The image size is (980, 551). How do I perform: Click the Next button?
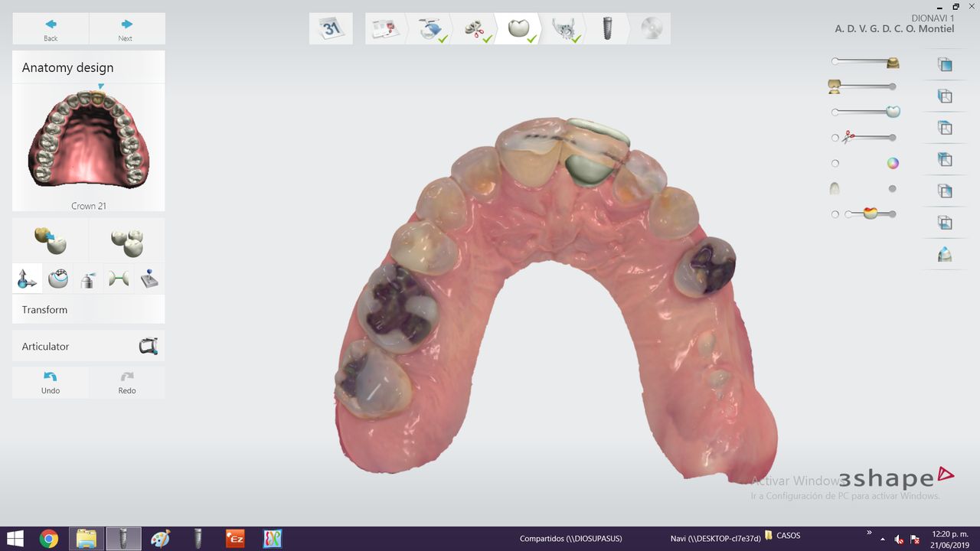point(126,29)
